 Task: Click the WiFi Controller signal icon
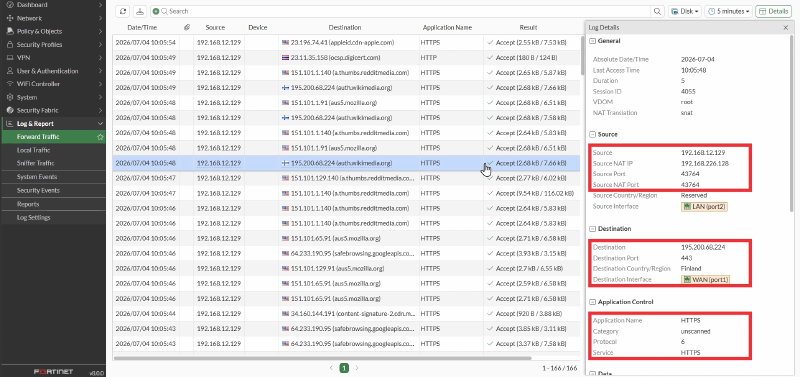[10, 84]
